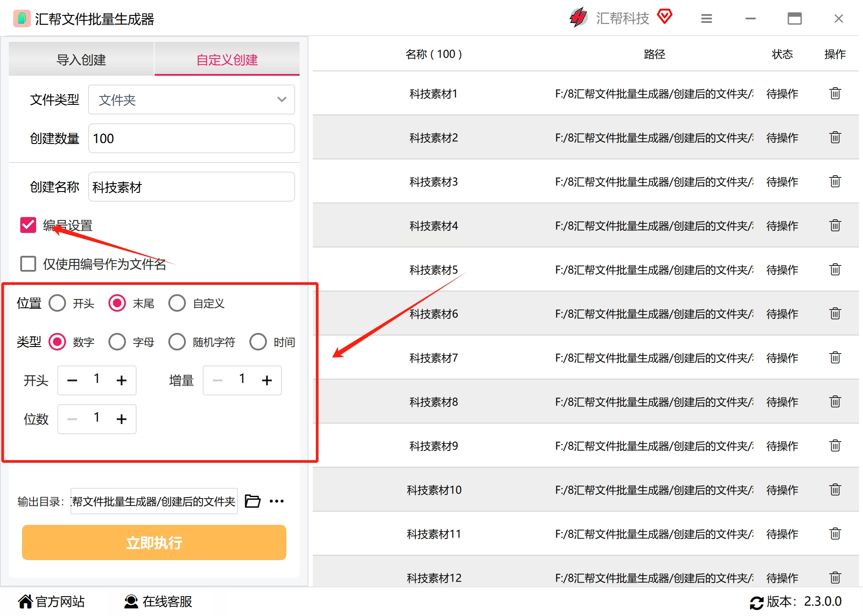
Task: Select the 开头 position radio button
Action: (x=57, y=303)
